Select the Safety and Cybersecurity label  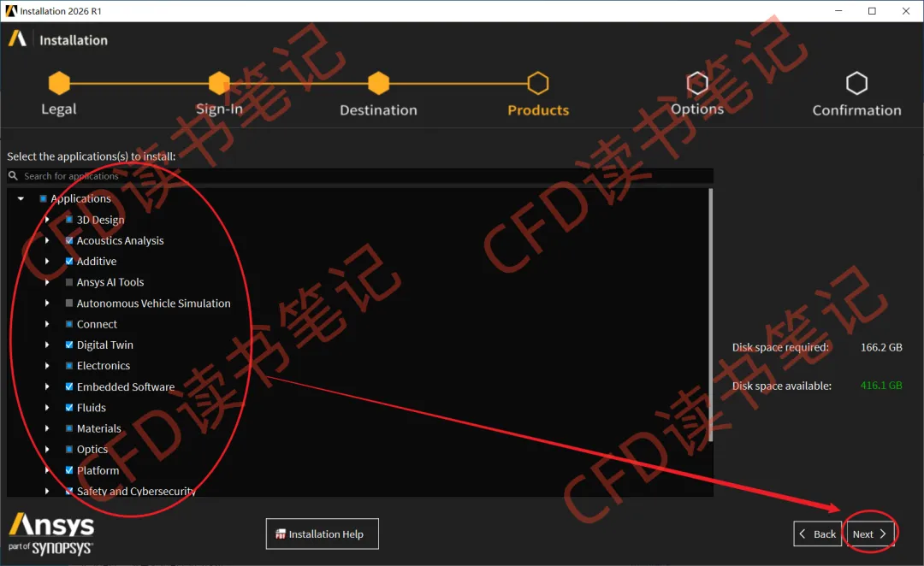click(136, 491)
